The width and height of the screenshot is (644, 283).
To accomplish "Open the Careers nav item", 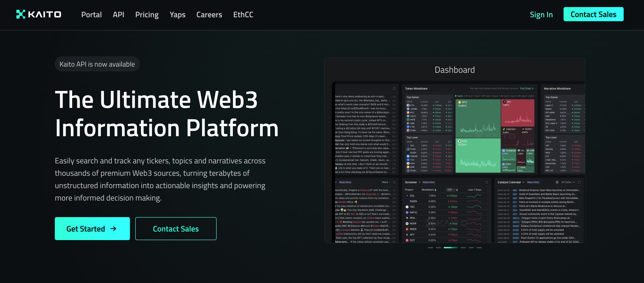I will (x=209, y=15).
